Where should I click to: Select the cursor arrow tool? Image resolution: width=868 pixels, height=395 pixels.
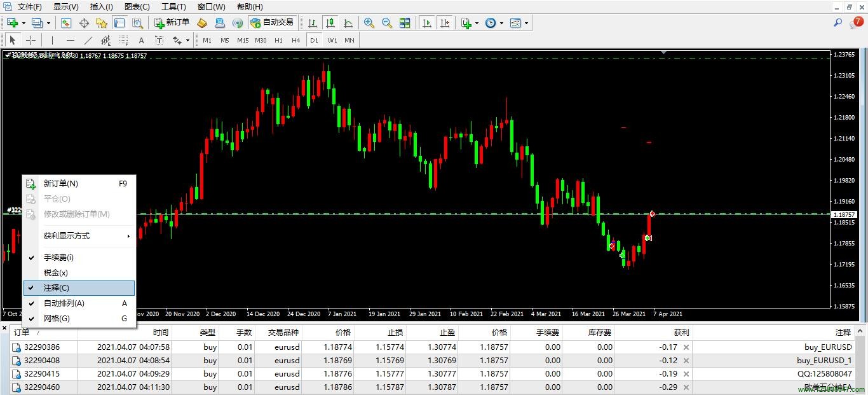coord(13,40)
